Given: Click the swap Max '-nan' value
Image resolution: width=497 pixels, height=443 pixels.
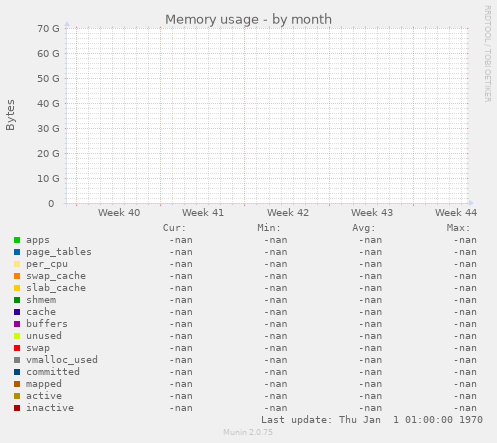Looking at the screenshot, I should pos(465,348).
